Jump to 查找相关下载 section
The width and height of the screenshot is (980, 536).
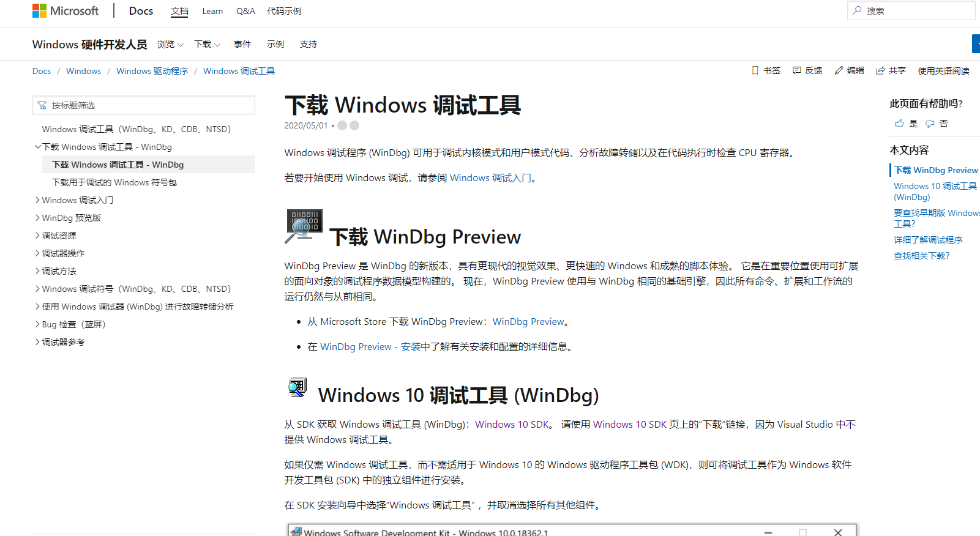click(922, 256)
